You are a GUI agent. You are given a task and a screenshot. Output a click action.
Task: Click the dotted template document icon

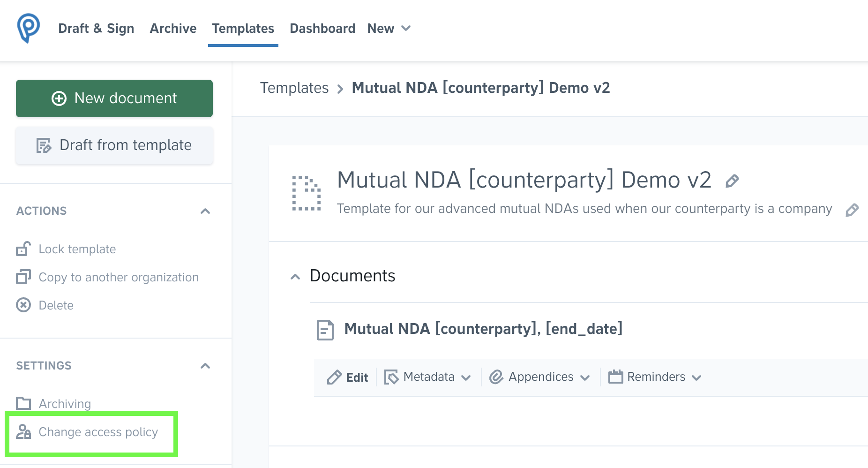click(307, 193)
